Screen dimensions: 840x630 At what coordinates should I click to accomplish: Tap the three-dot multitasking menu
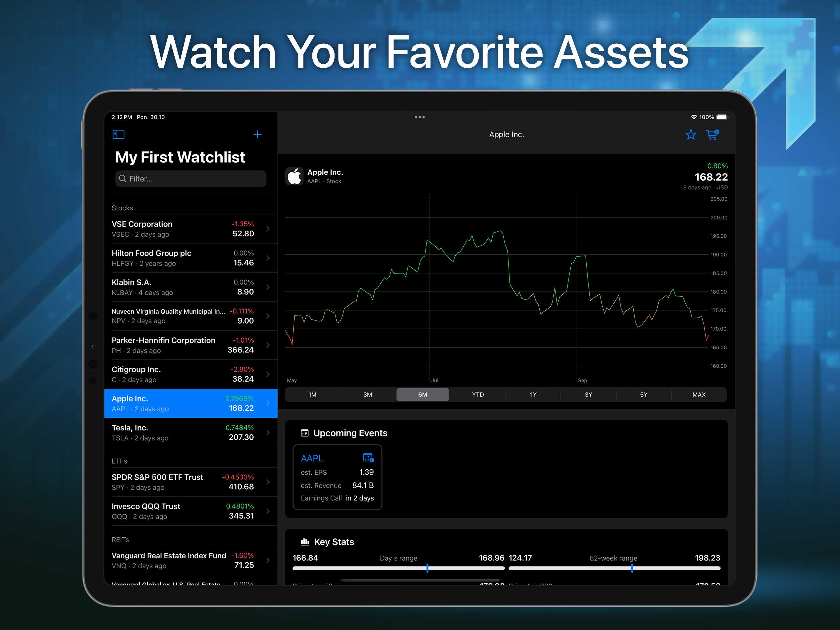(420, 117)
